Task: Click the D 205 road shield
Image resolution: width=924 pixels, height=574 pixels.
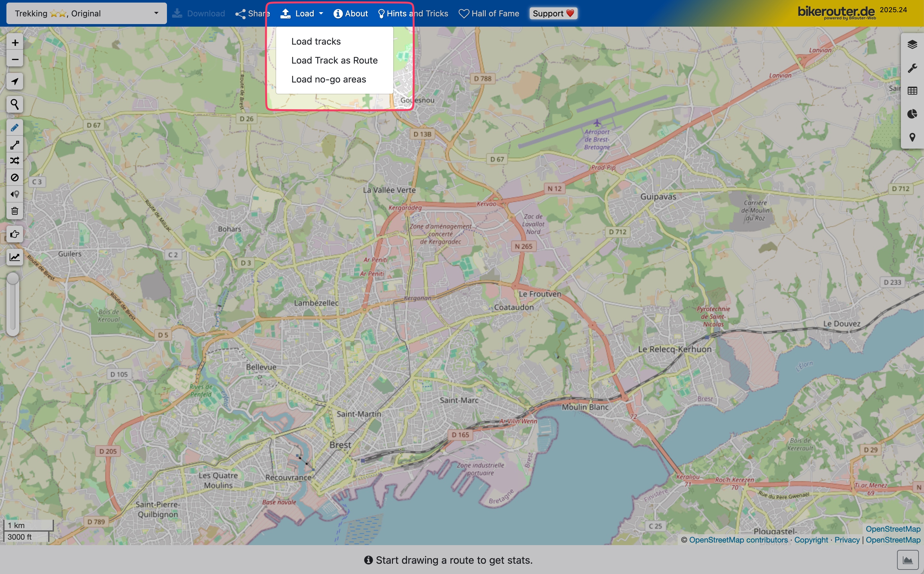Action: (108, 451)
